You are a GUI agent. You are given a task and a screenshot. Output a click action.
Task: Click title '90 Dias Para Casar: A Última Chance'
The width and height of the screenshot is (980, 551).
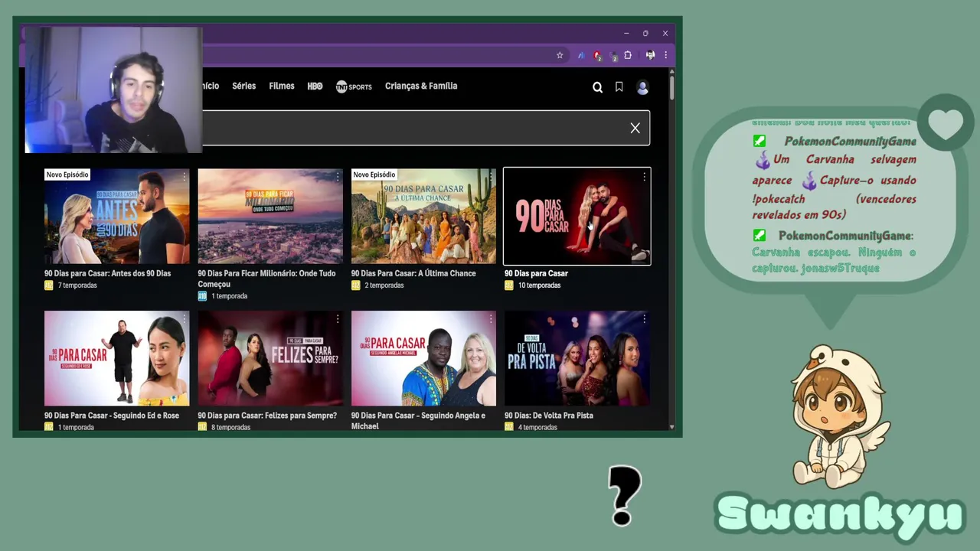click(413, 273)
